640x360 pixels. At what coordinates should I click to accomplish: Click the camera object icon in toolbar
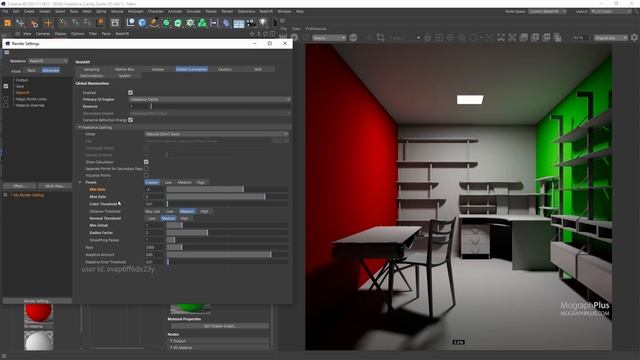(251, 23)
